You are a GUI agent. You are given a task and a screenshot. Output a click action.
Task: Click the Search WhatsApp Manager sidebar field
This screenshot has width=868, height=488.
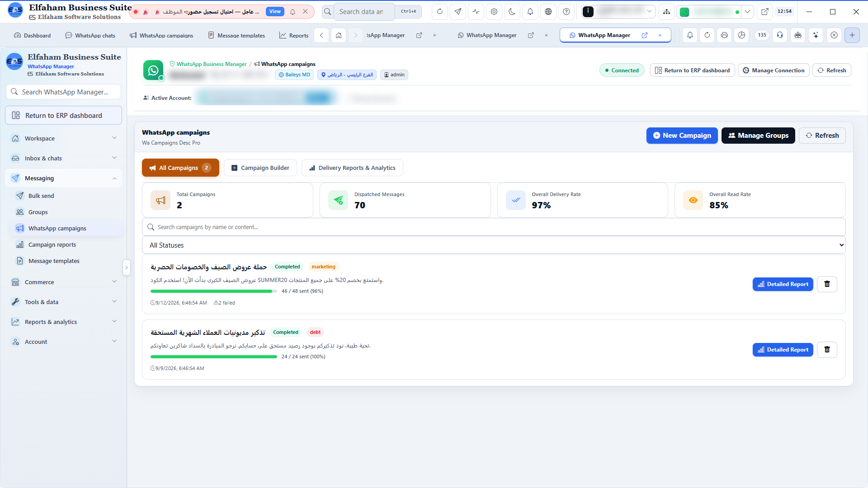pos(64,92)
